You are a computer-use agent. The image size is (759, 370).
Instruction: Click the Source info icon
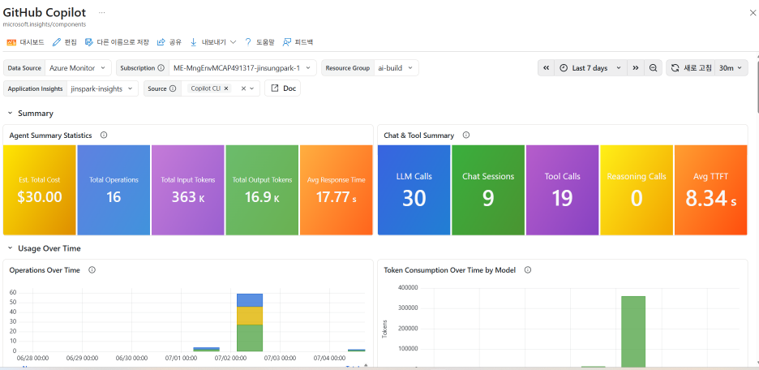[x=173, y=89]
